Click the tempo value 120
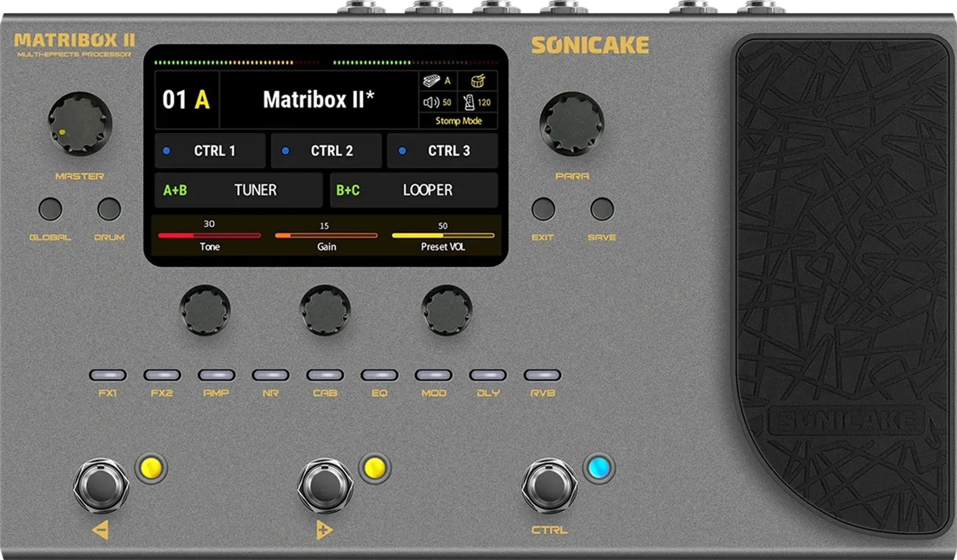The height and width of the screenshot is (560, 957). coord(484,102)
